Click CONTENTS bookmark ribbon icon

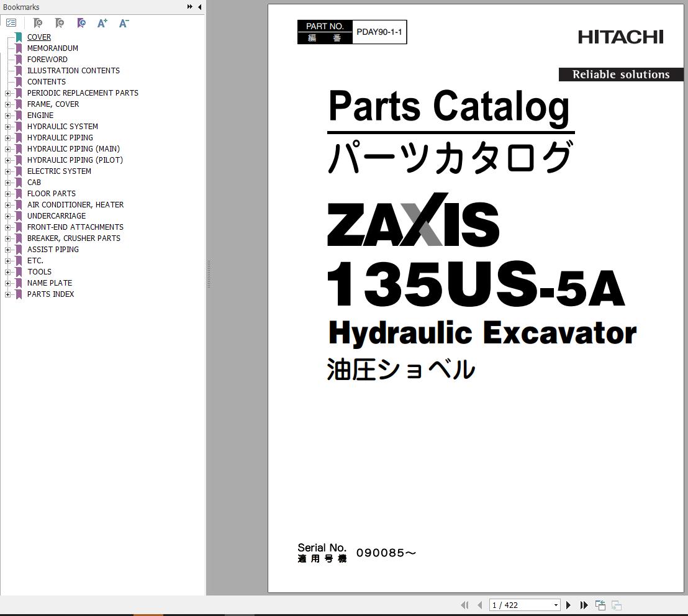pos(19,81)
